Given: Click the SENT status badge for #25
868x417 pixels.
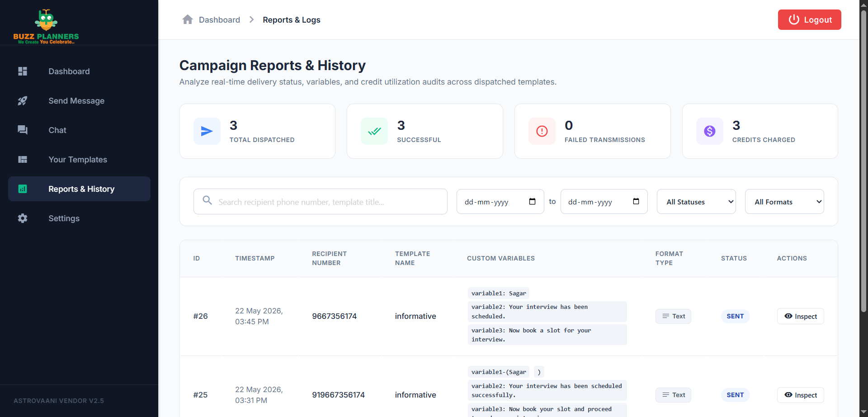Looking at the screenshot, I should pos(735,395).
